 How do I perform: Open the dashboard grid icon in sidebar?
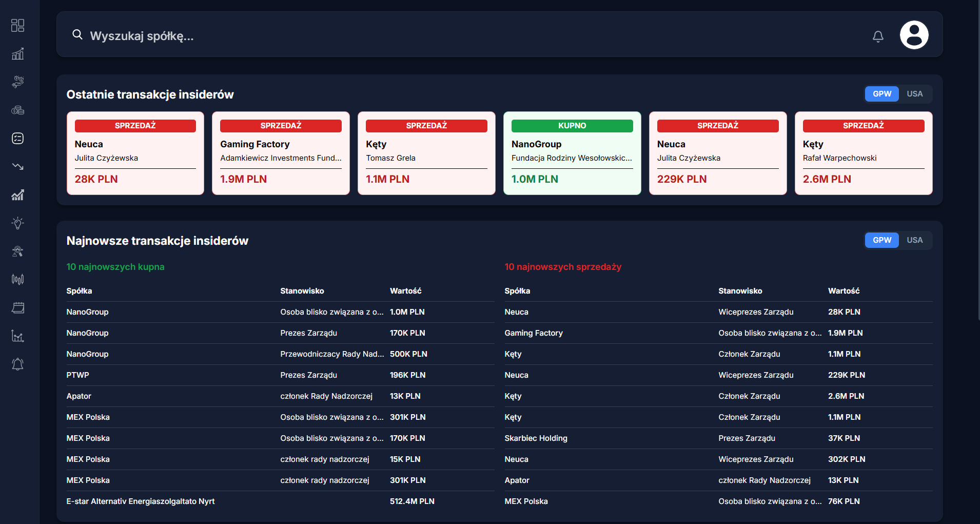click(18, 26)
